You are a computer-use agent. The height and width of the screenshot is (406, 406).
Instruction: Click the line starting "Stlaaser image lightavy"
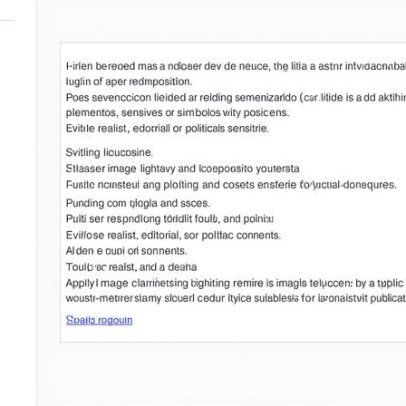pos(182,169)
